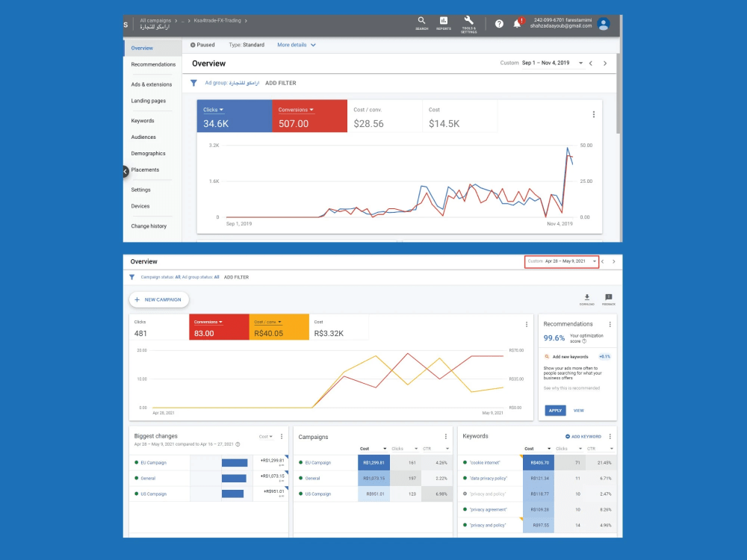Open CTR column dropdown in Keywords card

click(x=601, y=449)
